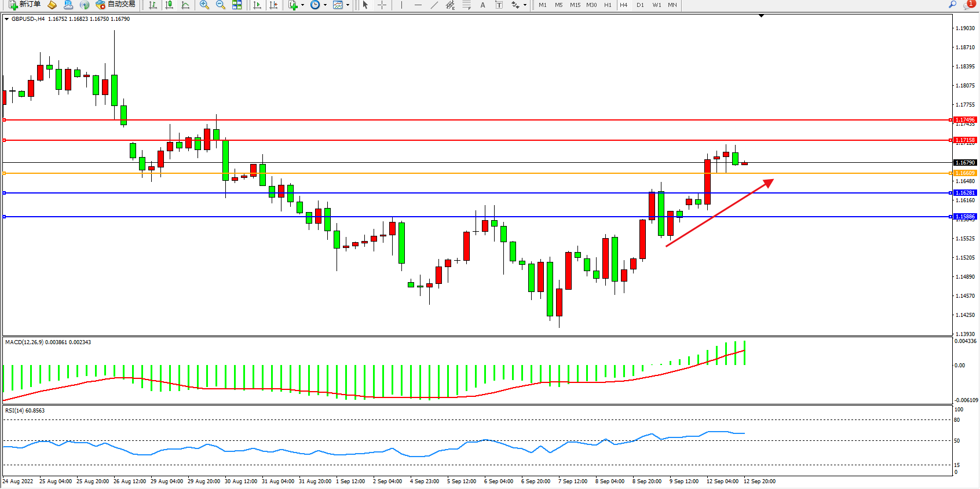Switch chart to line chart mode
Image resolution: width=980 pixels, height=489 pixels.
[x=185, y=5]
